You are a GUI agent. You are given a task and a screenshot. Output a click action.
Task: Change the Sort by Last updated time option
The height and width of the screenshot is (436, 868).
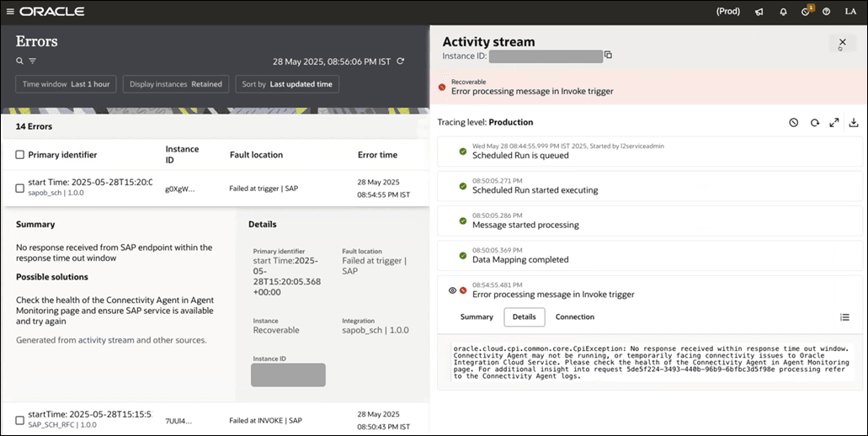tap(287, 84)
